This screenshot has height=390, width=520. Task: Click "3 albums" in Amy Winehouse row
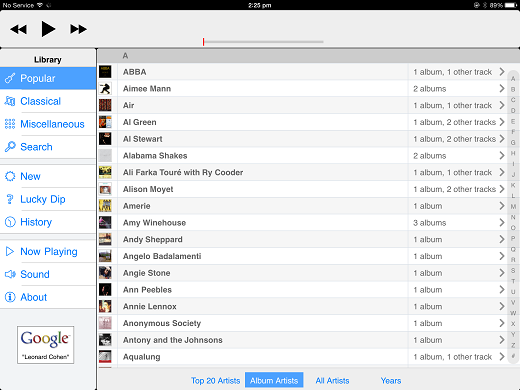(x=430, y=223)
